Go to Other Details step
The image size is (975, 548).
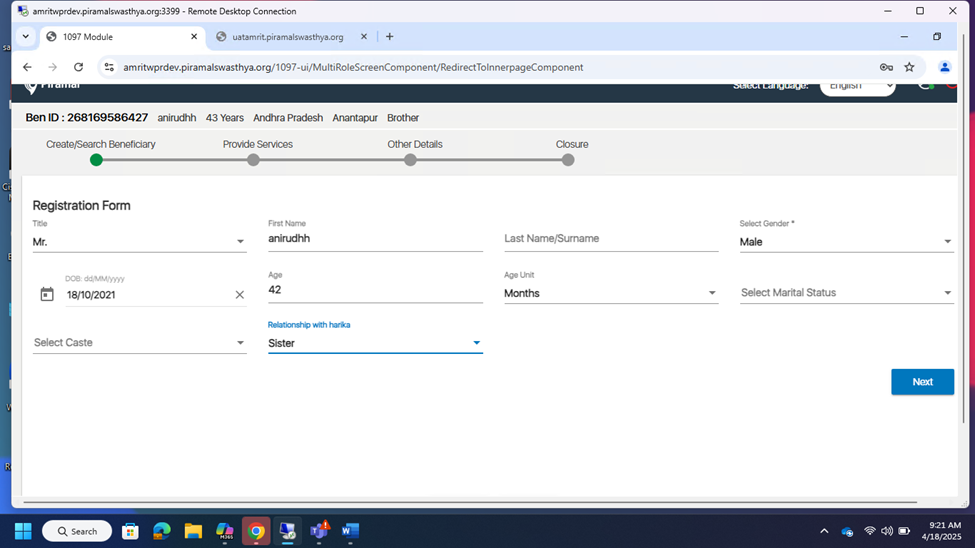click(x=410, y=160)
